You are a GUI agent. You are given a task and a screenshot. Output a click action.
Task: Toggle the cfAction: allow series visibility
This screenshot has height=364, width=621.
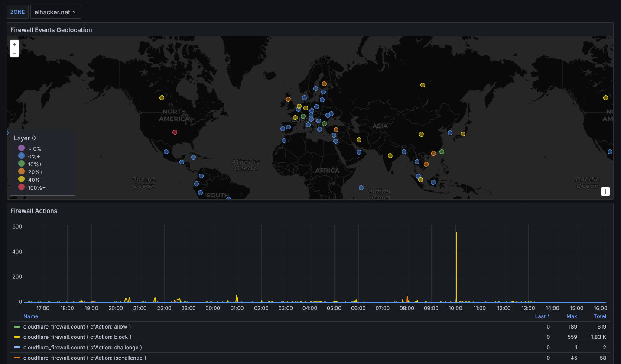tap(77, 327)
